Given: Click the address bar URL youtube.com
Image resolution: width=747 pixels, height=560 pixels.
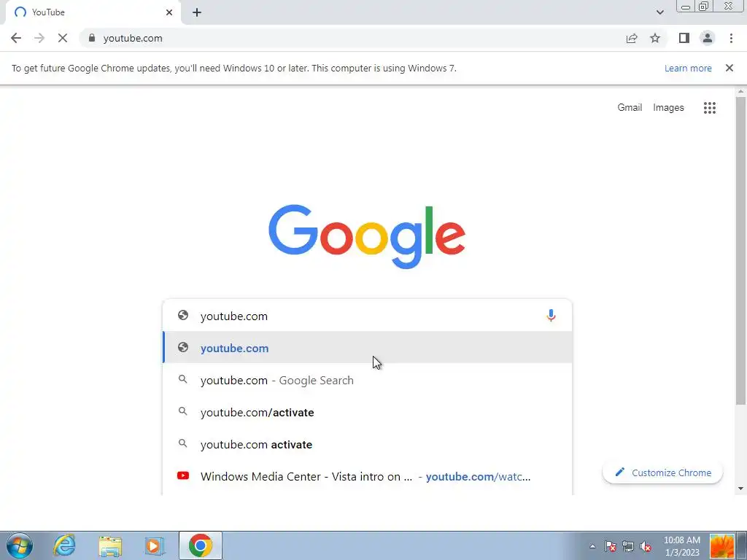Looking at the screenshot, I should [133, 38].
